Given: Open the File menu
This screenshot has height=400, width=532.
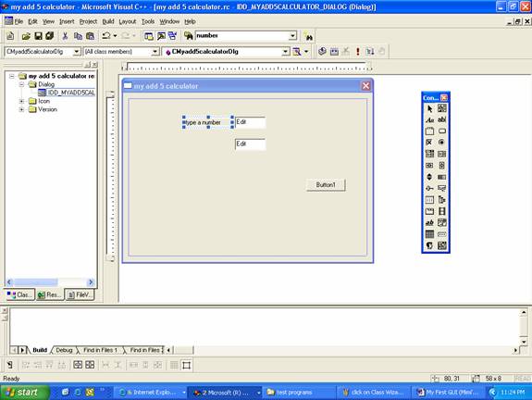Looking at the screenshot, I should 19,21.
